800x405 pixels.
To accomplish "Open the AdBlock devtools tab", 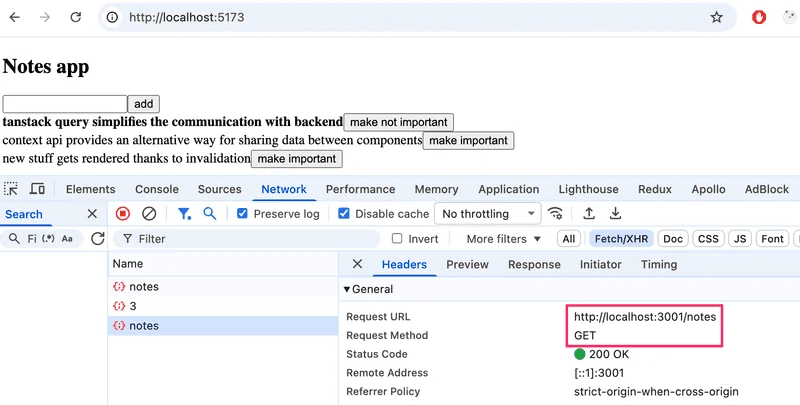I will point(767,189).
